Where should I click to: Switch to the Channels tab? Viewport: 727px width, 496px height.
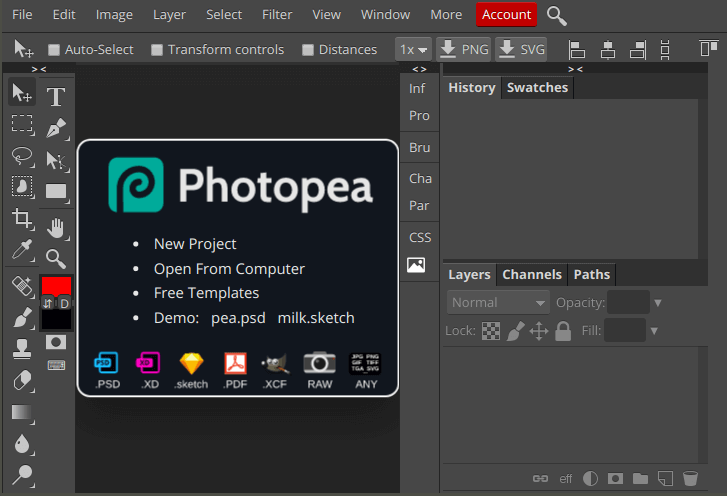(532, 274)
